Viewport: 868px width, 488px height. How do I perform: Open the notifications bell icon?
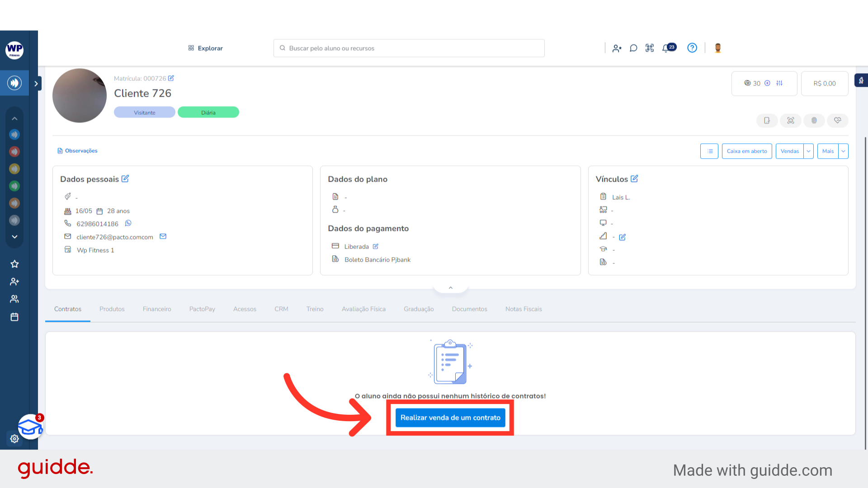[666, 48]
